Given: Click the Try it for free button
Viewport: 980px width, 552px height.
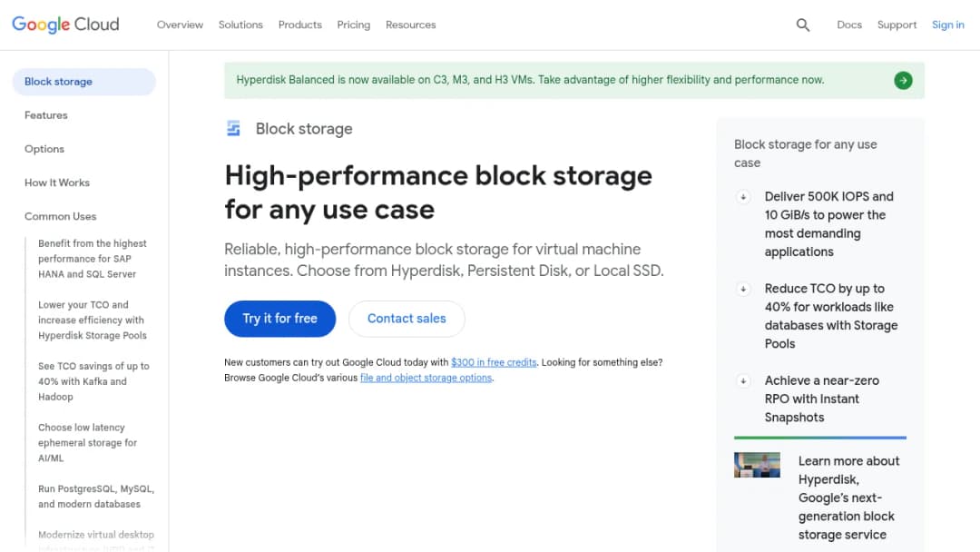Looking at the screenshot, I should (x=280, y=319).
